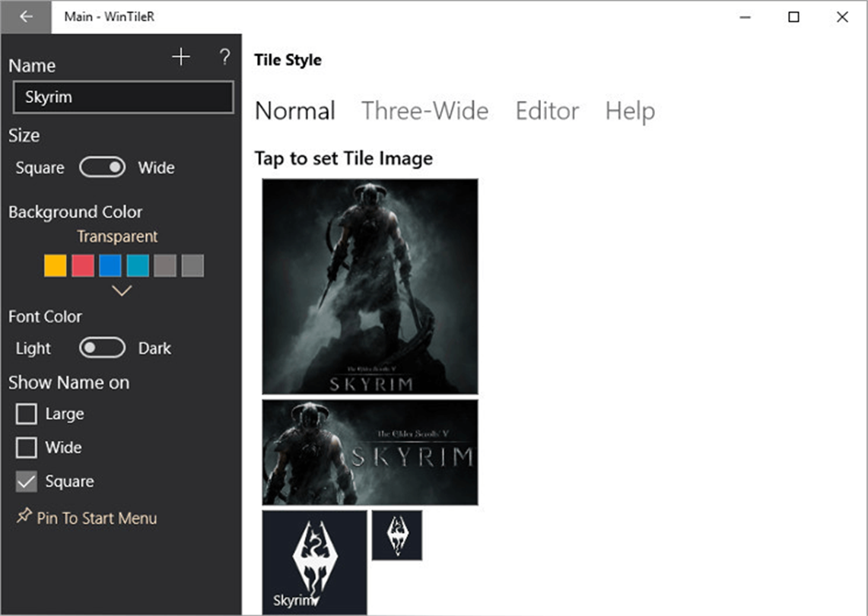868x616 pixels.
Task: Pick the brownish-gray background color swatch
Action: point(166,265)
